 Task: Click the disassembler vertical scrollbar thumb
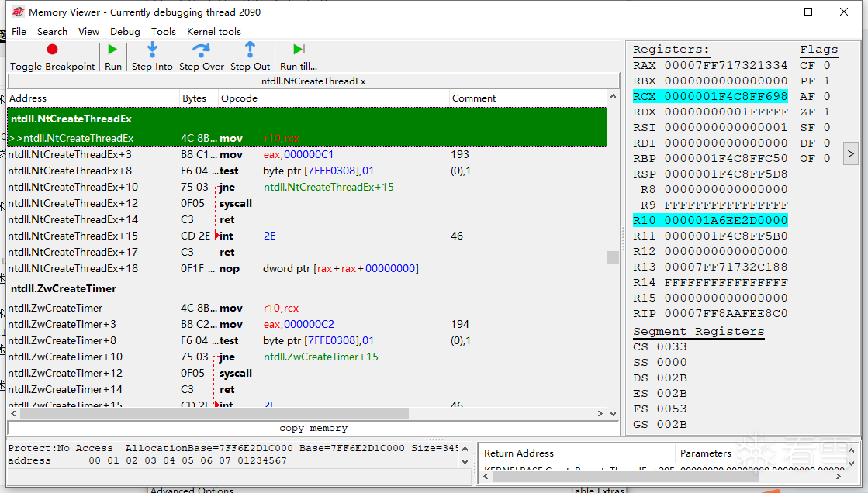point(613,258)
